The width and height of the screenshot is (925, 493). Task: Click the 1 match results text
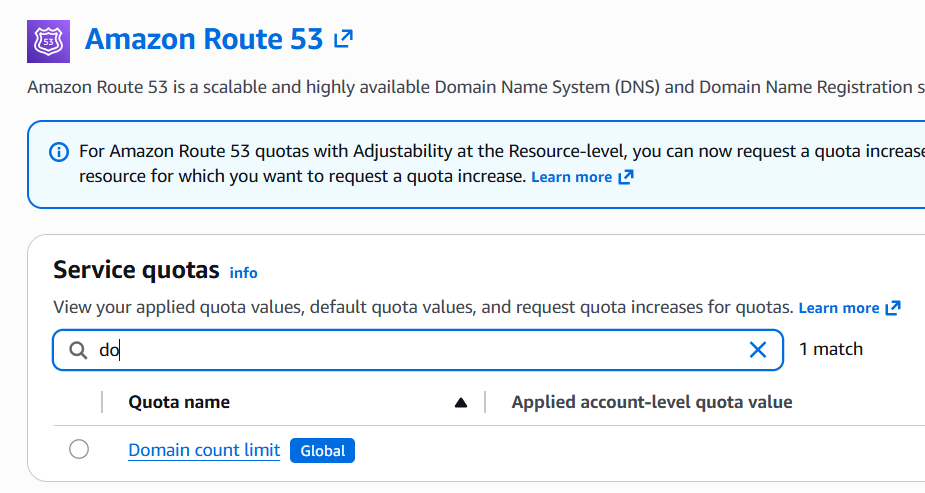click(x=831, y=349)
